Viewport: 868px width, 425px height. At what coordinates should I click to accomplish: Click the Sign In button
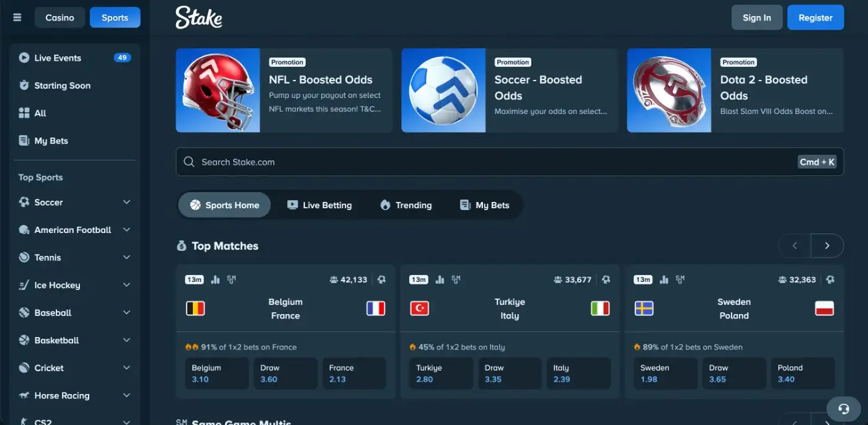757,17
